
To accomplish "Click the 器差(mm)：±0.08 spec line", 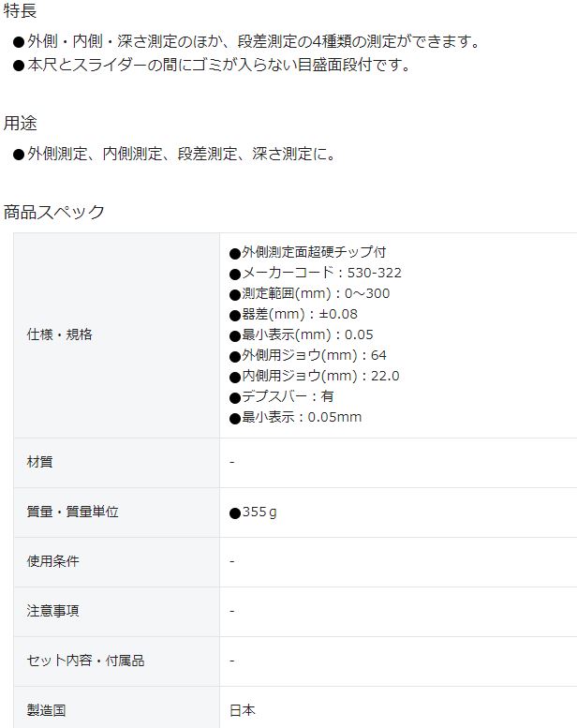I will coord(293,314).
